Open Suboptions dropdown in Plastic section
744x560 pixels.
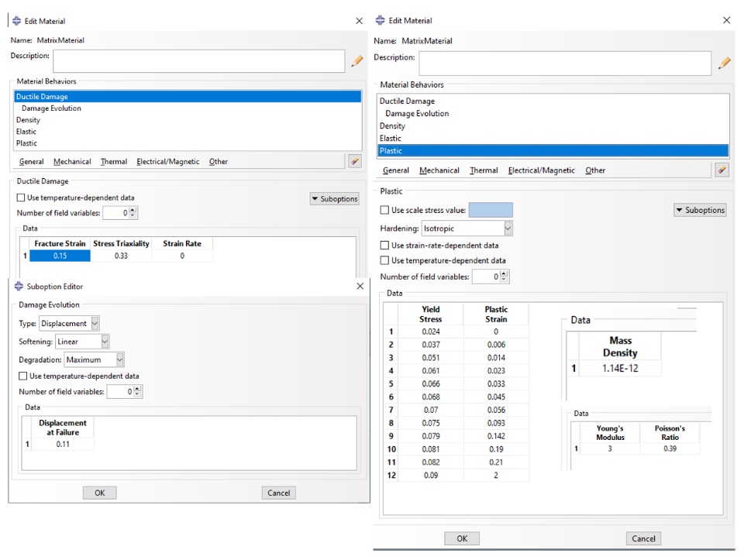(x=701, y=210)
